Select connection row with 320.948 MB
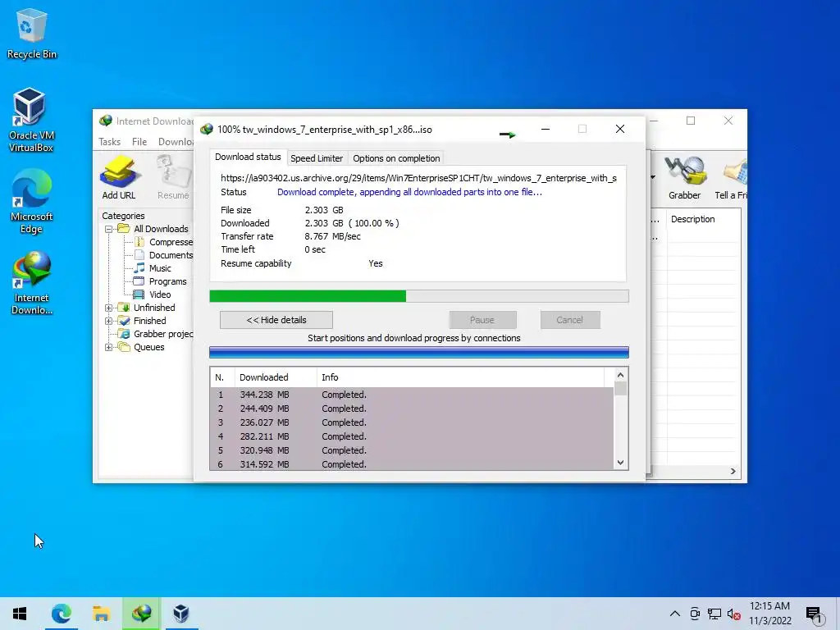 (x=412, y=450)
